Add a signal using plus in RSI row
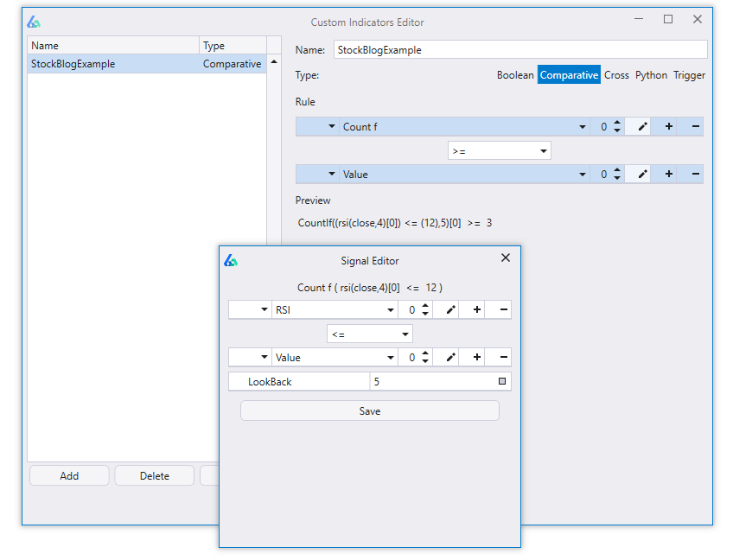This screenshot has height=560, width=733. 477,309
